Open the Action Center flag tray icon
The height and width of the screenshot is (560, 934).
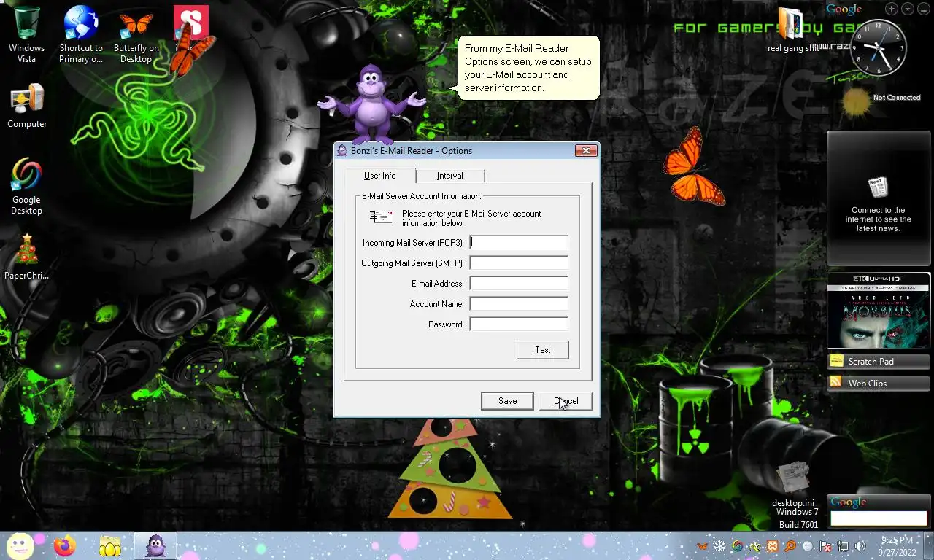coord(825,546)
